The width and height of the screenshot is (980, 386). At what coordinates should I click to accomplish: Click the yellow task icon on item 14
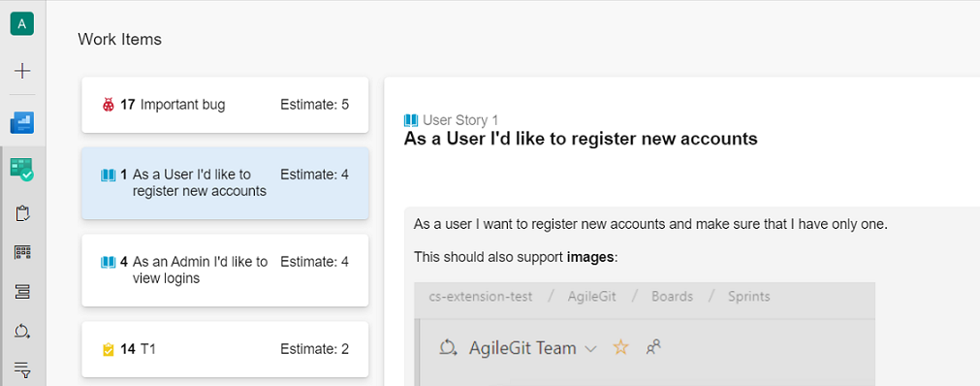point(109,350)
